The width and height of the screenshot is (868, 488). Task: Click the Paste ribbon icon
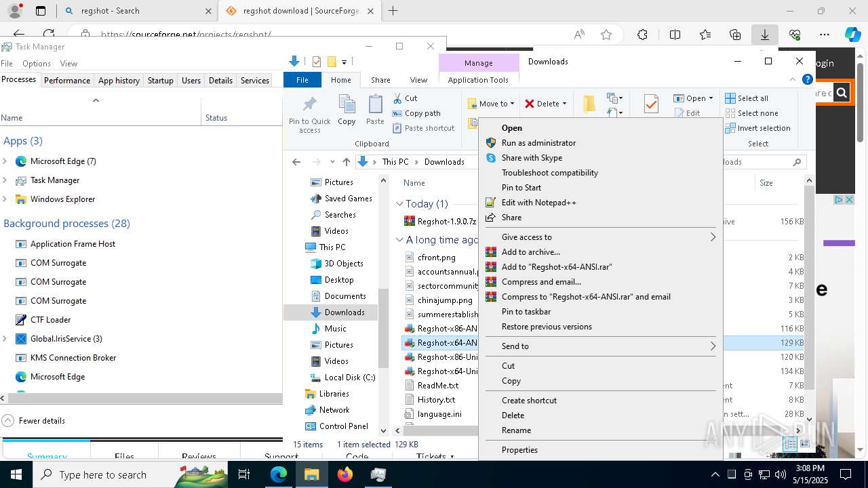point(375,110)
